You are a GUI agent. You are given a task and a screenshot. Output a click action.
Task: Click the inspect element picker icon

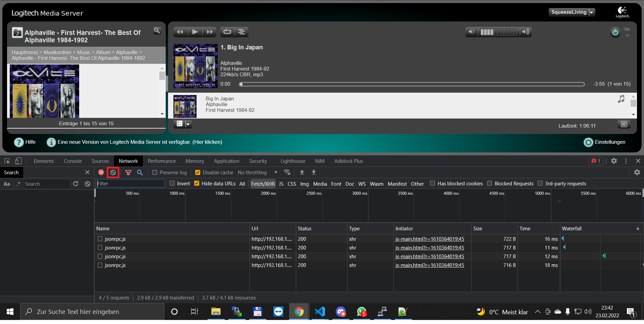pos(7,161)
